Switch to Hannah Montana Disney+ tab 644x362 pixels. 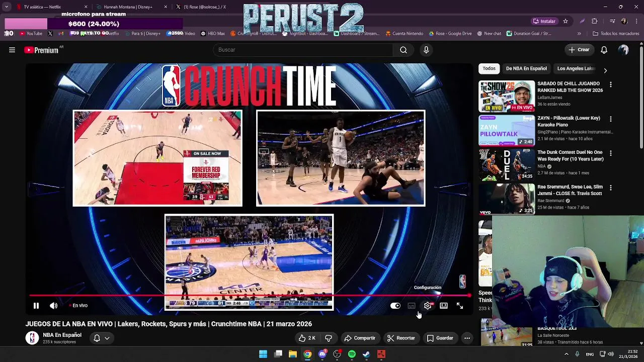point(131,7)
